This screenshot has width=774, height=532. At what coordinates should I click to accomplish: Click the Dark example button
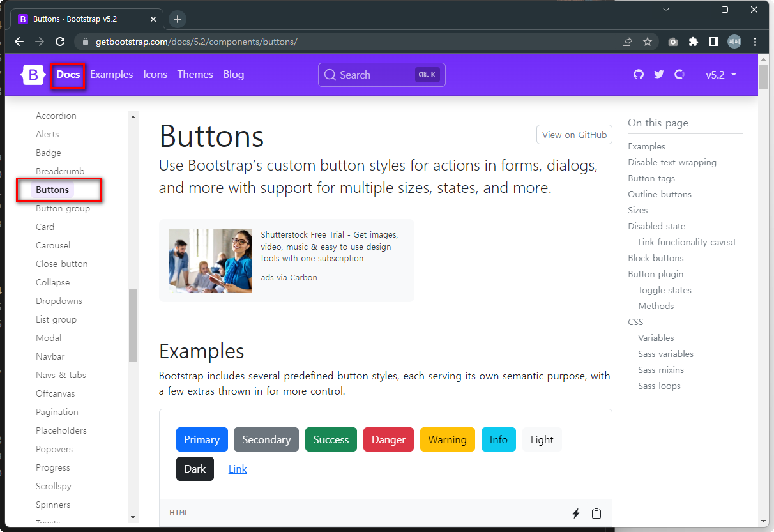[x=195, y=469]
